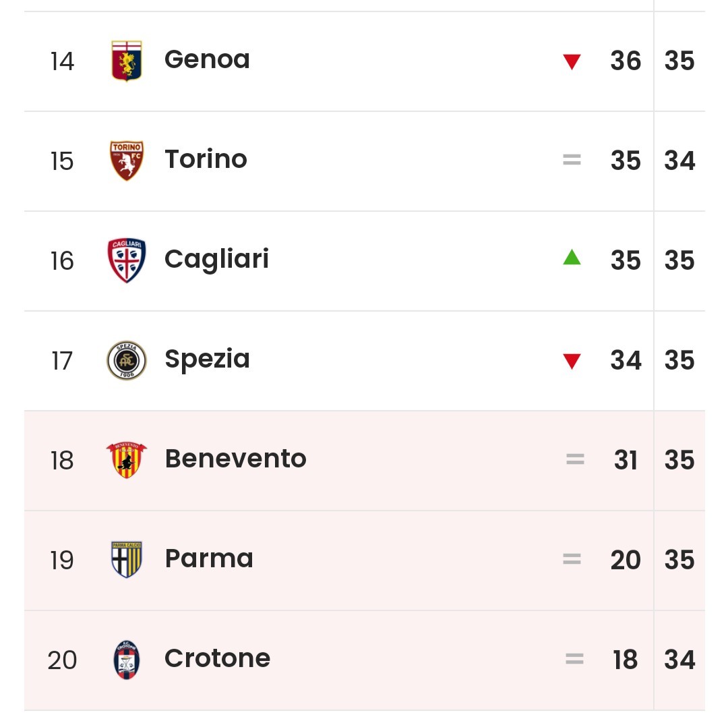Image resolution: width=728 pixels, height=717 pixels.
Task: Click Benevento's grey equals indicator
Action: [x=575, y=459]
